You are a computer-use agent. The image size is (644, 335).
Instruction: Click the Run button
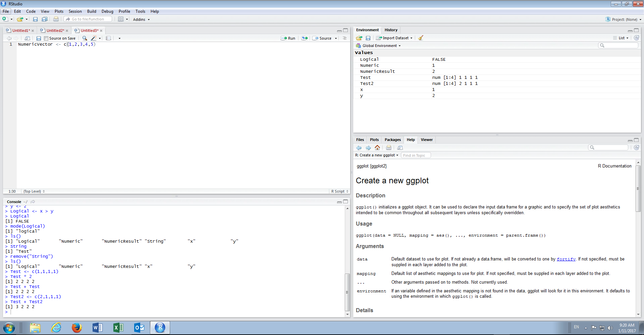click(288, 38)
